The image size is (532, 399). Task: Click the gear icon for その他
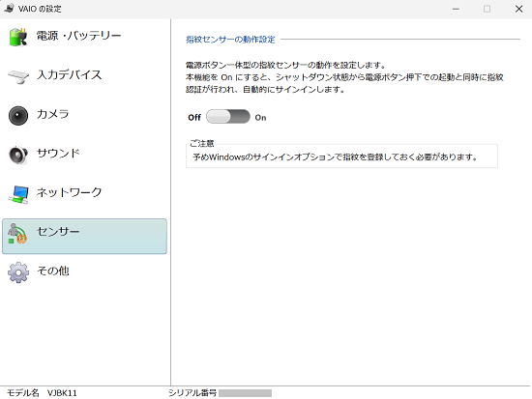[18, 272]
